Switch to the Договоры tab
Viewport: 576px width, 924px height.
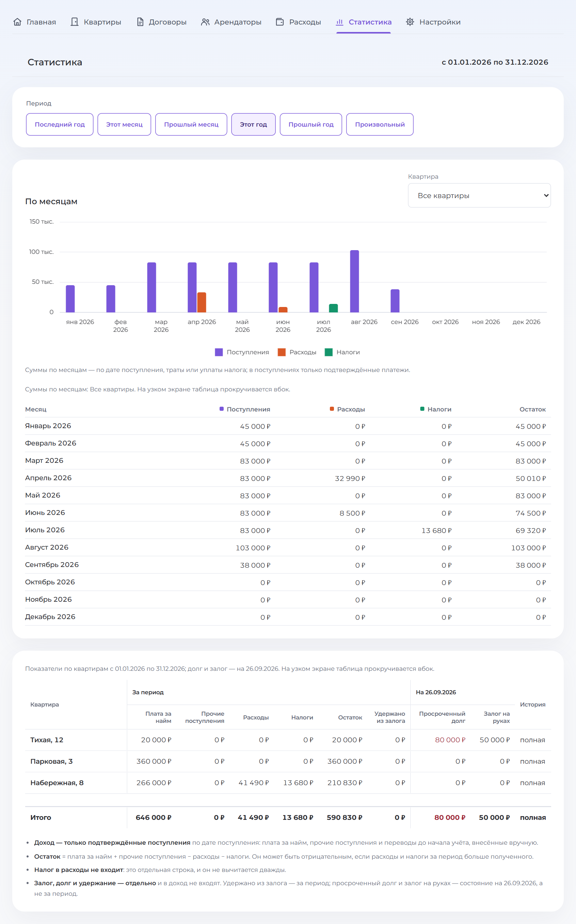coord(161,22)
